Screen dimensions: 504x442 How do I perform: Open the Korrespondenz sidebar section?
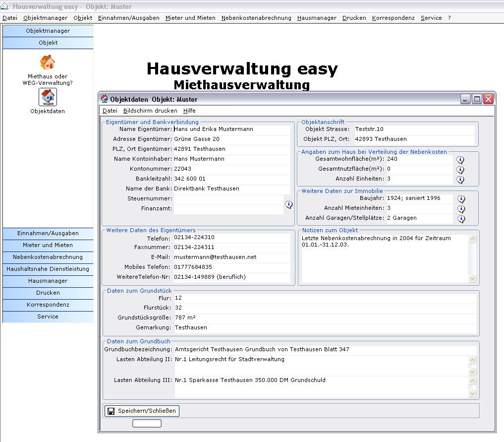coord(48,305)
